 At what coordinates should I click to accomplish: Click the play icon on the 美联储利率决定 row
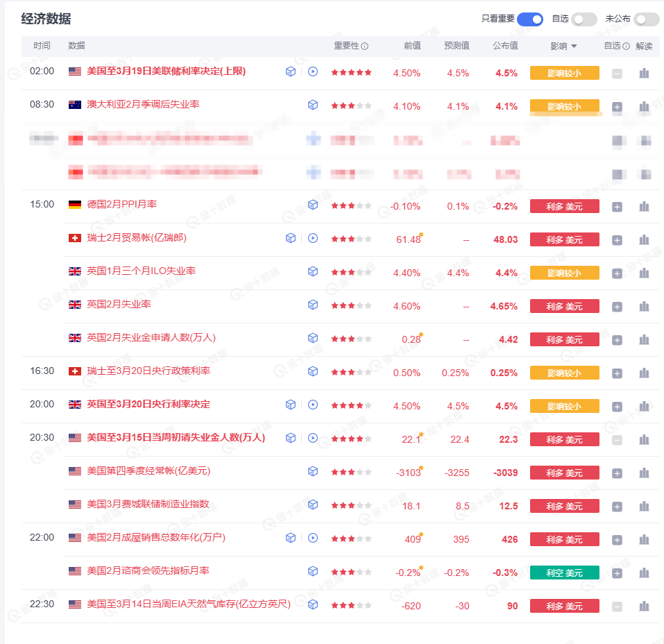(312, 71)
